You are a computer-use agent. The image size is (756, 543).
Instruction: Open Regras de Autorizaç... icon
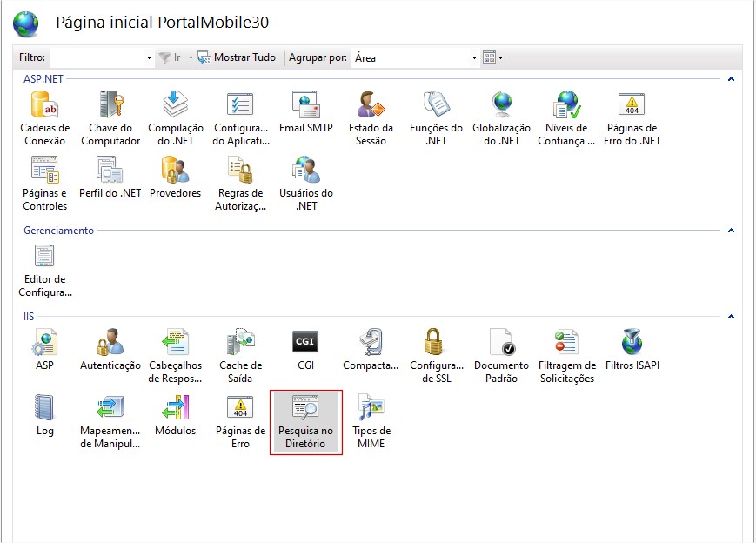pos(241,184)
